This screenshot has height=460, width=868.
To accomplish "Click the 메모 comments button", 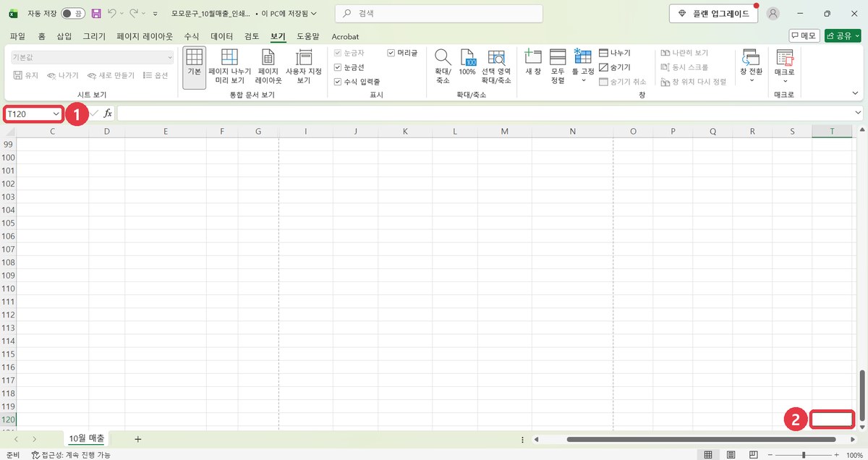I will point(804,35).
